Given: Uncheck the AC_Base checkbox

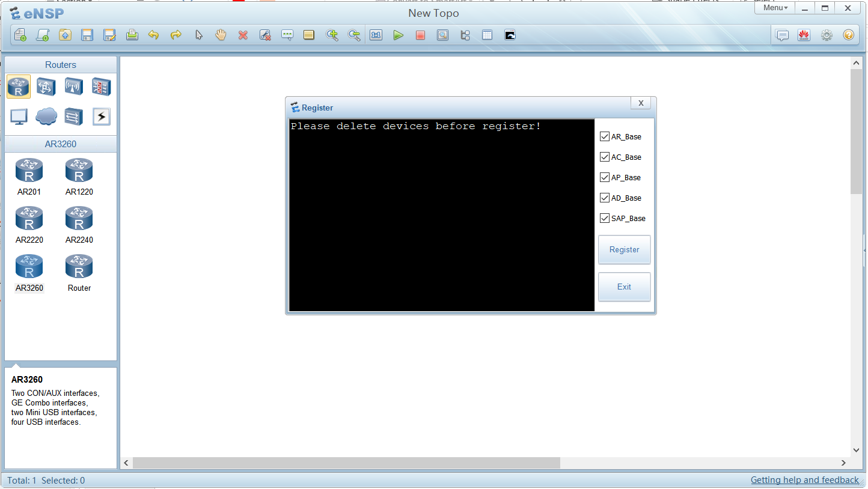Looking at the screenshot, I should tap(605, 157).
